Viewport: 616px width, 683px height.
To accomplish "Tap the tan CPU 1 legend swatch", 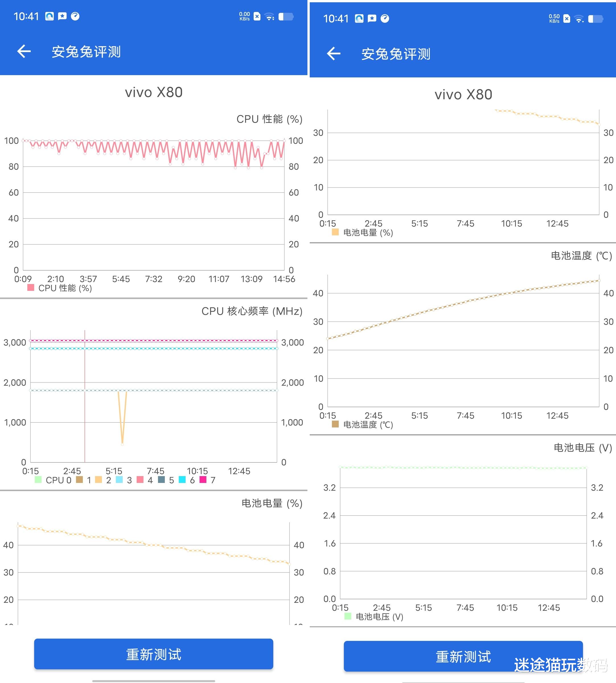I will 79,479.
